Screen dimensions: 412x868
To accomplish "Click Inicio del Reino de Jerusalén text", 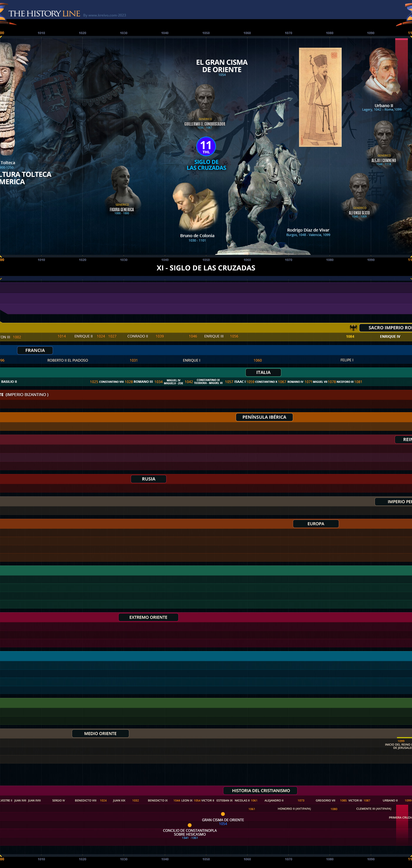I will coord(399,746).
